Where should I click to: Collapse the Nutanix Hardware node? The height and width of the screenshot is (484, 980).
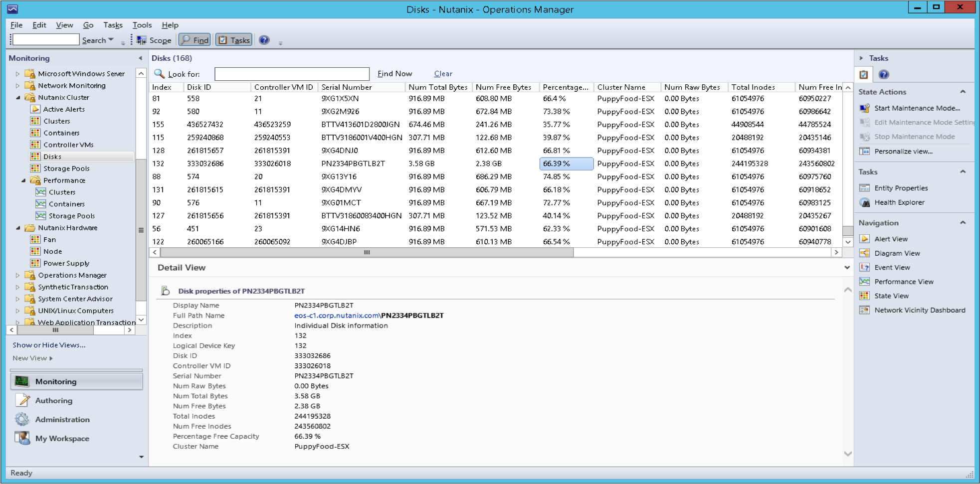click(18, 228)
